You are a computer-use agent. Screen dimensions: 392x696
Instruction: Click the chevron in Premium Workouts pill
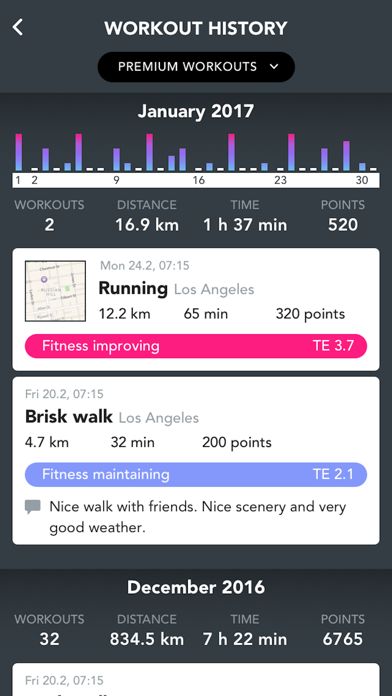pos(274,67)
